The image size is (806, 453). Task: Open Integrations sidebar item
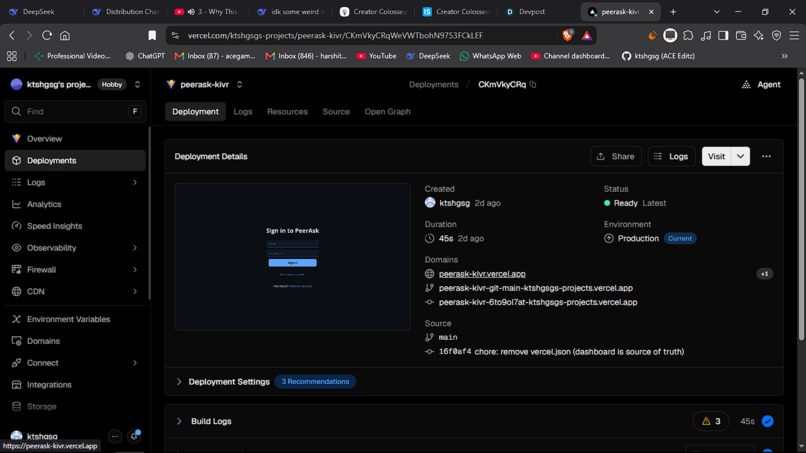tap(75, 385)
